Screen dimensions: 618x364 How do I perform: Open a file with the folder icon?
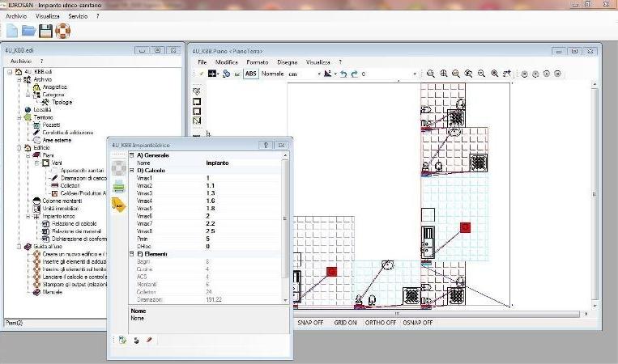click(x=29, y=31)
